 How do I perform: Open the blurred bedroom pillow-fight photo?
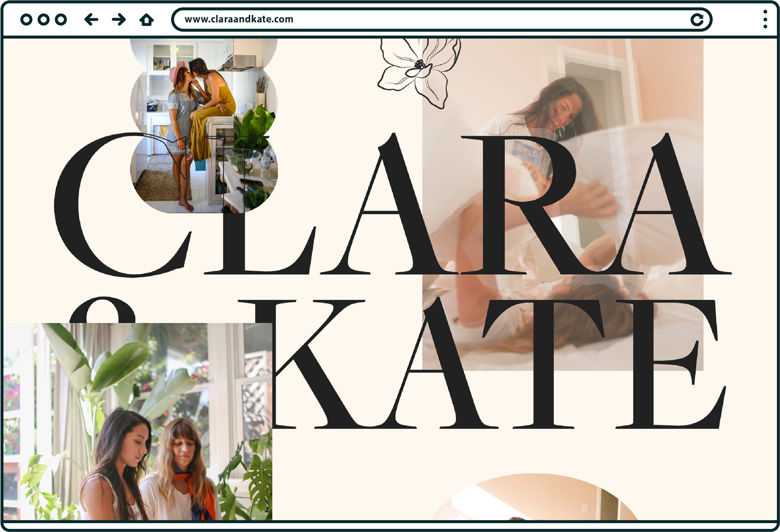[563, 204]
